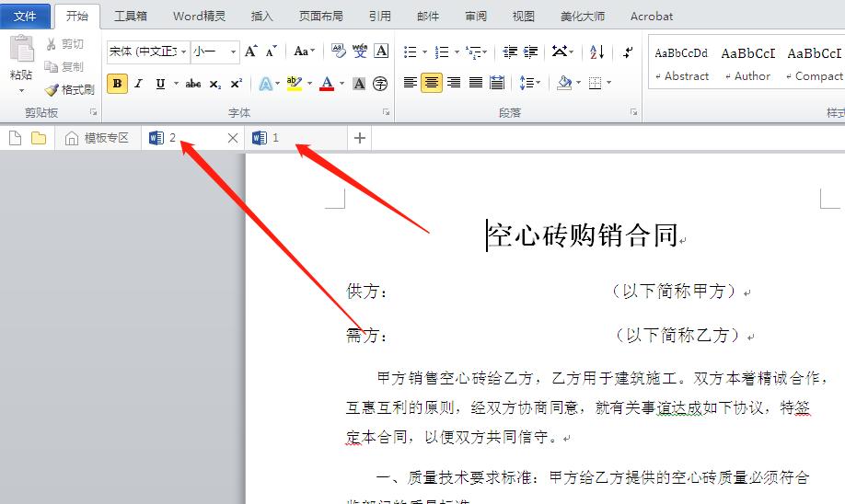The width and height of the screenshot is (845, 504).
Task: Open the Change Case Aa menu
Action: [x=304, y=52]
